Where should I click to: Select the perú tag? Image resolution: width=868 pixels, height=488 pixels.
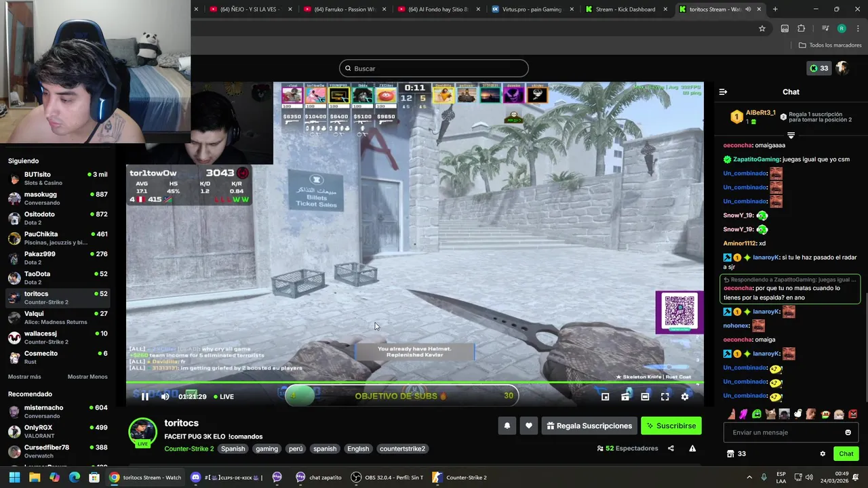(296, 449)
